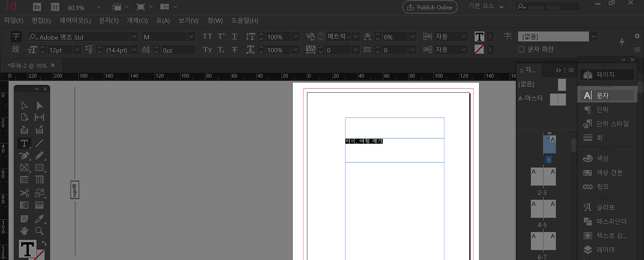Select the Content Collector tool
The image size is (644, 260).
24,130
